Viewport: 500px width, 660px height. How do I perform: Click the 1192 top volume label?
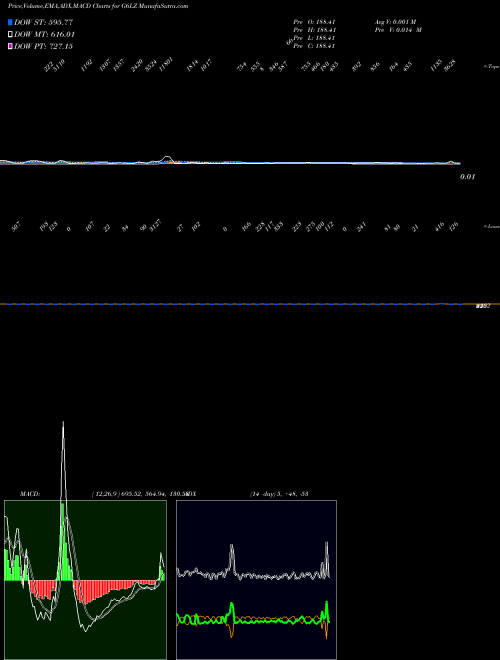tap(87, 65)
